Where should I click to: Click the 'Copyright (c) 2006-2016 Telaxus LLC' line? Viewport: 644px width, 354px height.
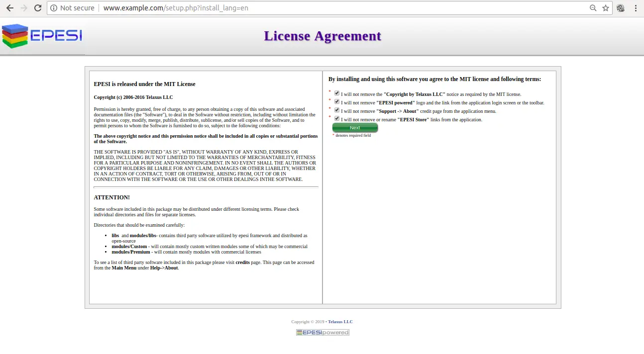(133, 97)
